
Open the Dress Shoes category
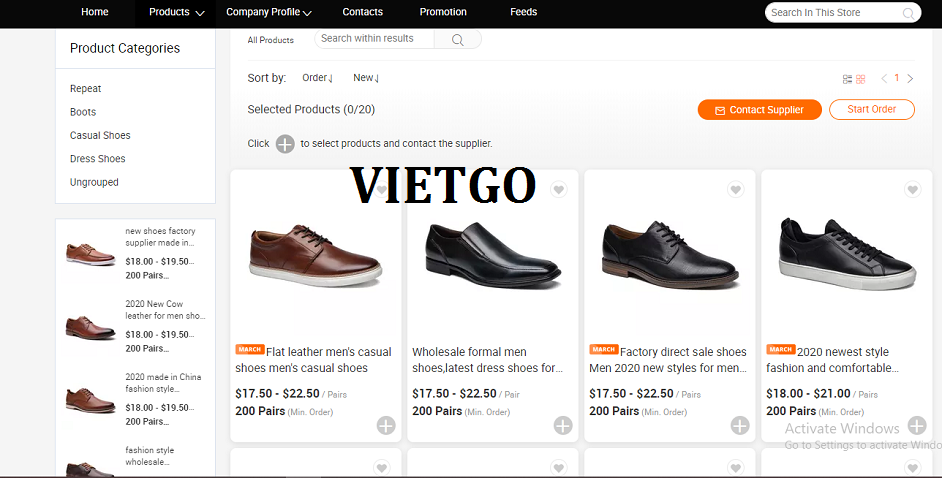point(97,159)
